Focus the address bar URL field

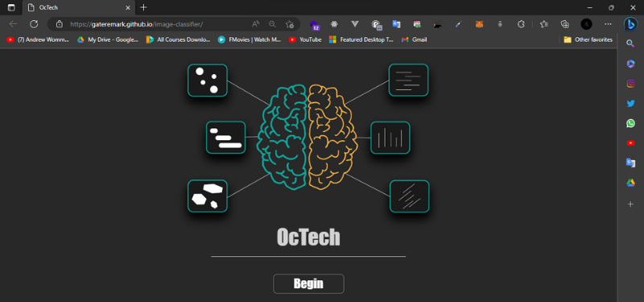pos(136,24)
